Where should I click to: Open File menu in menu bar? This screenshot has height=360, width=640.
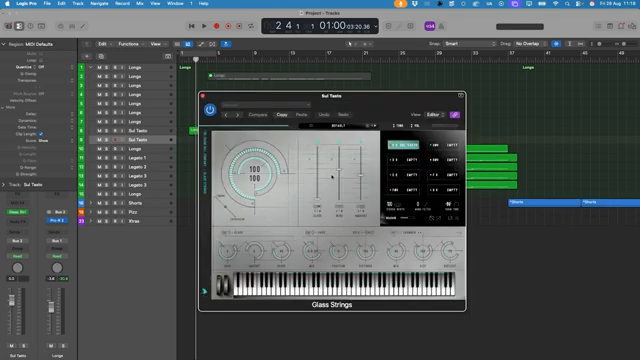pos(47,3)
